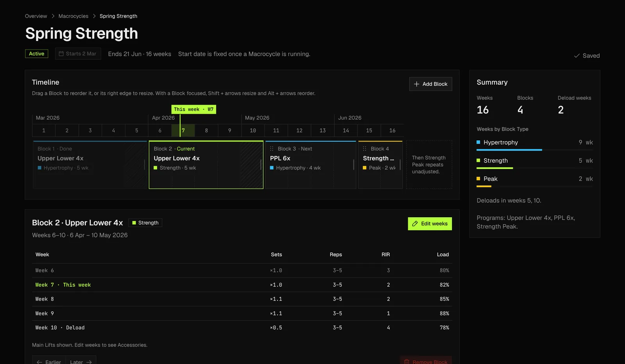Grab the drag handle dots on Block 3
Viewport: 625px width, 364px height.
pos(271,149)
